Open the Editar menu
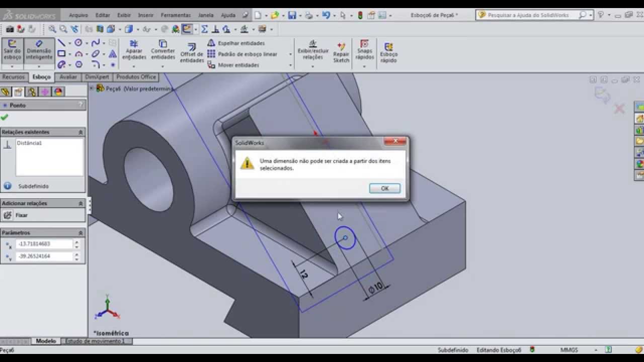Viewport: 644px width, 362px height. (x=103, y=16)
